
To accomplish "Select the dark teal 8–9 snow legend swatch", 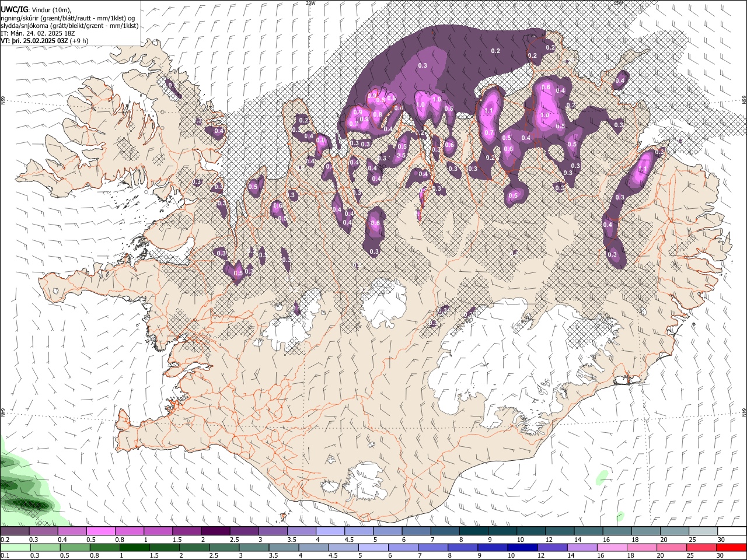I will (x=473, y=531).
